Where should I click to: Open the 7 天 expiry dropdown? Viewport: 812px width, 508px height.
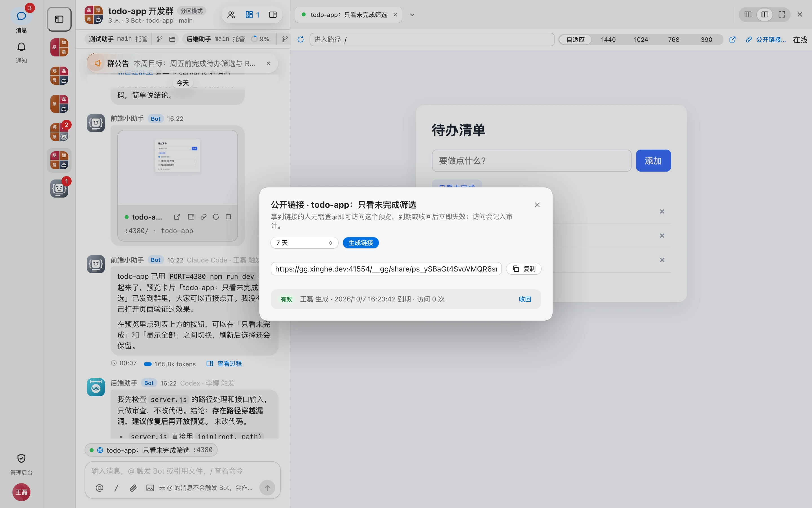[x=304, y=243]
